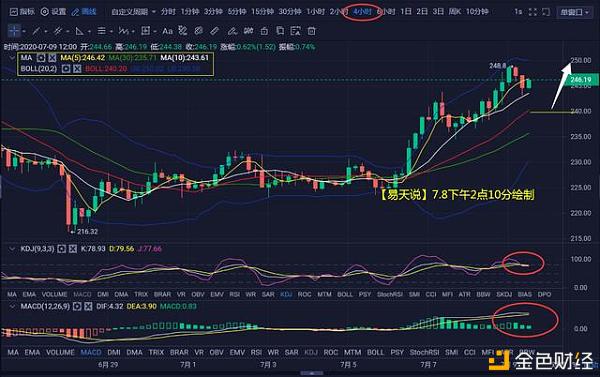Viewport: 600px width, 377px height.
Task: Select the 4小时 timeframe
Action: click(362, 12)
